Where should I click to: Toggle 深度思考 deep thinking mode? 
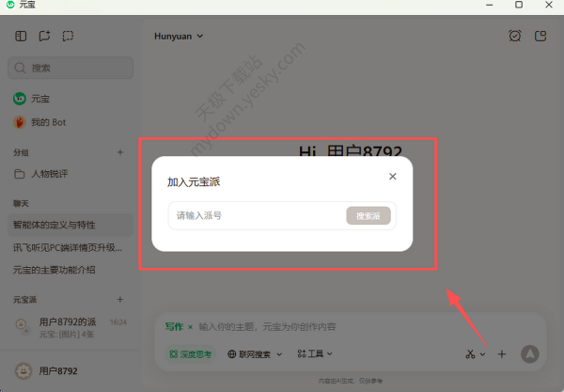click(x=191, y=354)
